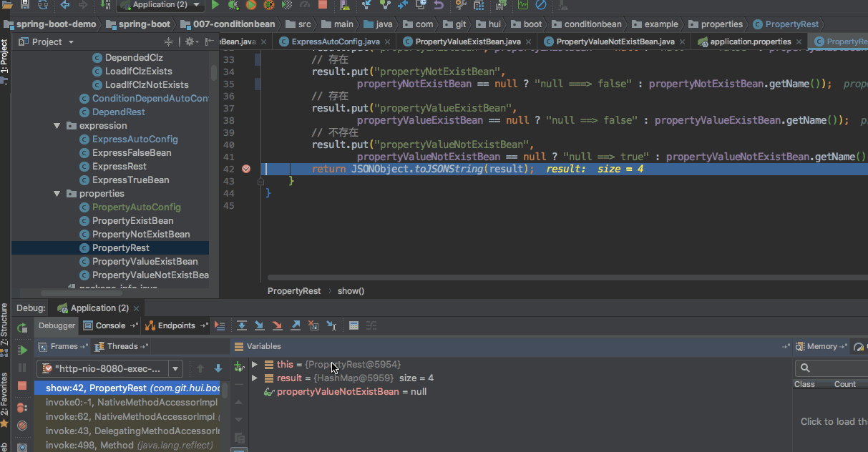Click the Save All icon in main toolbar
The image size is (868, 452).
tap(24, 6)
